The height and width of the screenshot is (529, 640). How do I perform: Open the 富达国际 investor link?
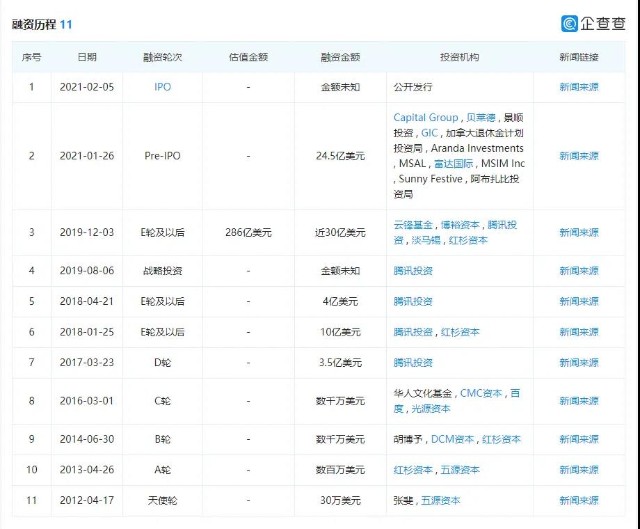[x=453, y=164]
